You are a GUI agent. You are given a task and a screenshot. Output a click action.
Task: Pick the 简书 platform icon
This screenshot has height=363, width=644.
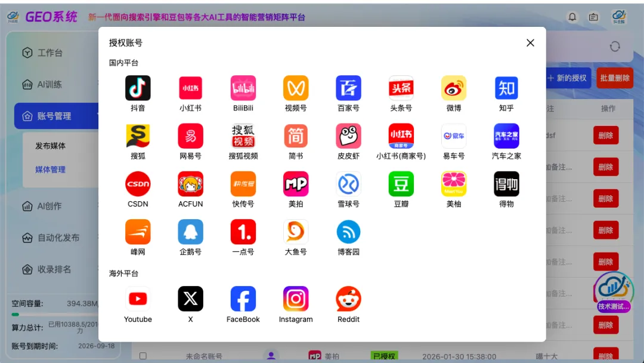pos(296,136)
